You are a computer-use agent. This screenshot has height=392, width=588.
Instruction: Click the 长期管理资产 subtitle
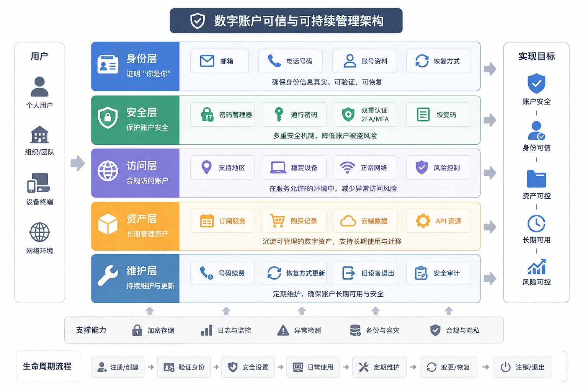click(147, 234)
